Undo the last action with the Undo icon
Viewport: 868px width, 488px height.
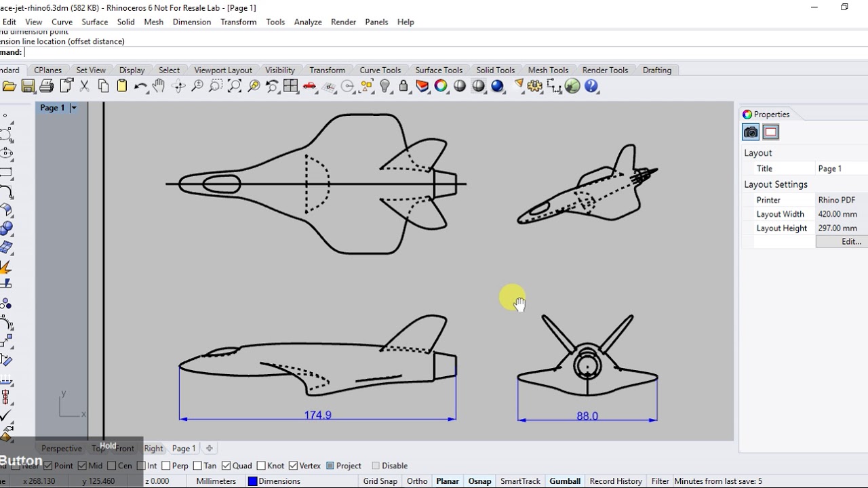pos(140,86)
